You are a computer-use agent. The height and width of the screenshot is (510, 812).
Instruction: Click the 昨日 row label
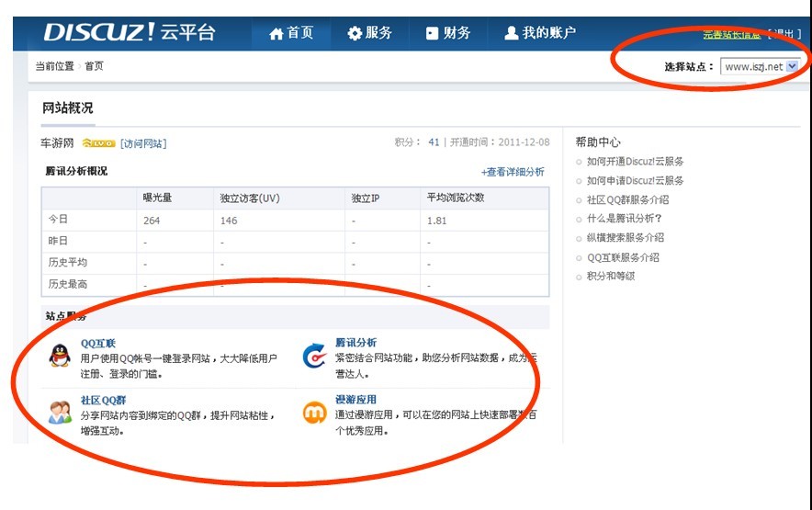pos(58,241)
